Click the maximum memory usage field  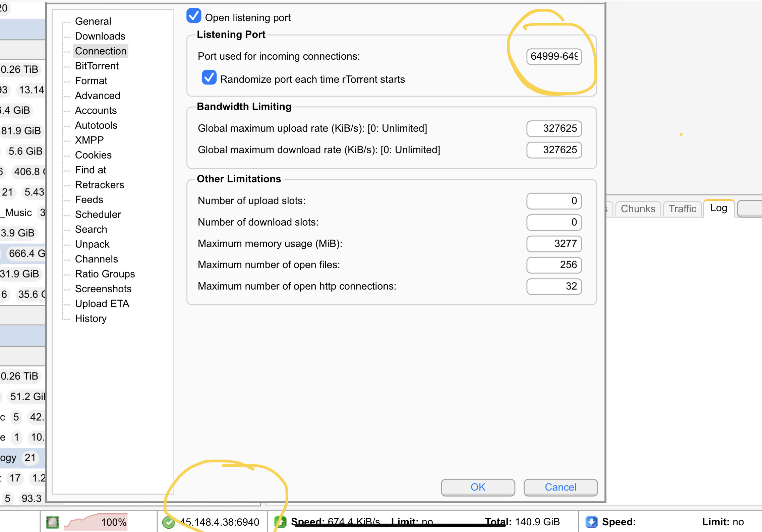coord(554,244)
